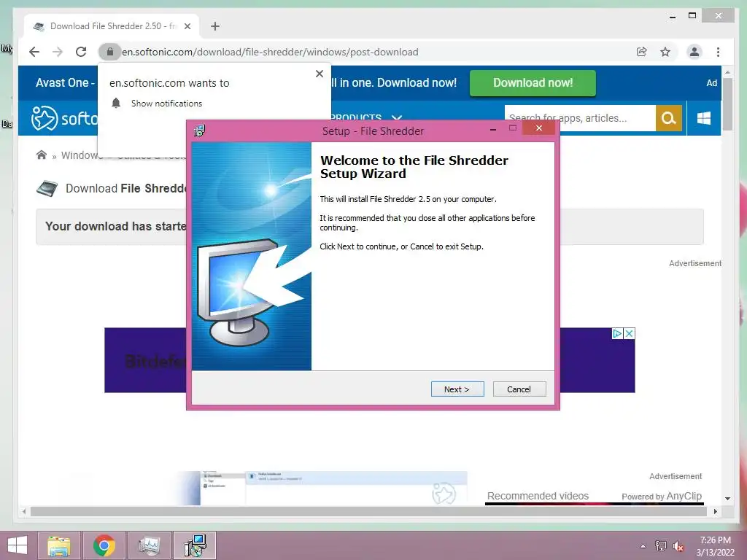Click horizontal scroll left arrow
The image size is (747, 560).
24,511
